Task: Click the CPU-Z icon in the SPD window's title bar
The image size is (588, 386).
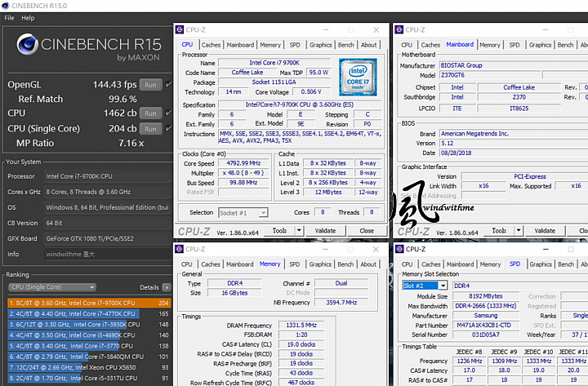Action: coord(399,249)
